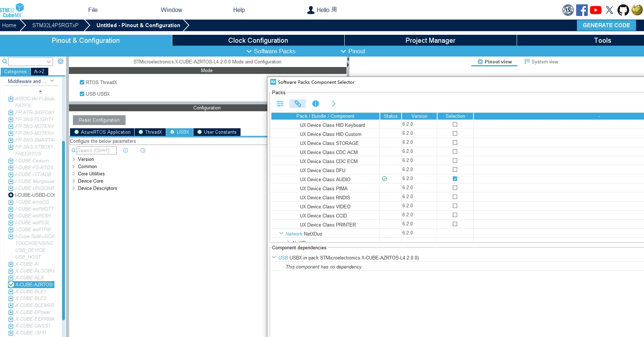644x337 pixels.
Task: Expand the Core Utilities group
Action: (x=74, y=174)
